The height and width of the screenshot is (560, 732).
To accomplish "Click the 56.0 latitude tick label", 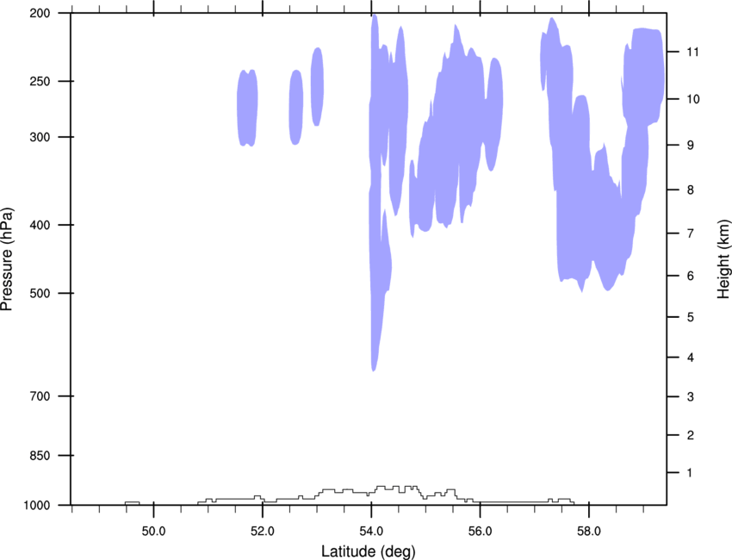I will click(x=480, y=532).
